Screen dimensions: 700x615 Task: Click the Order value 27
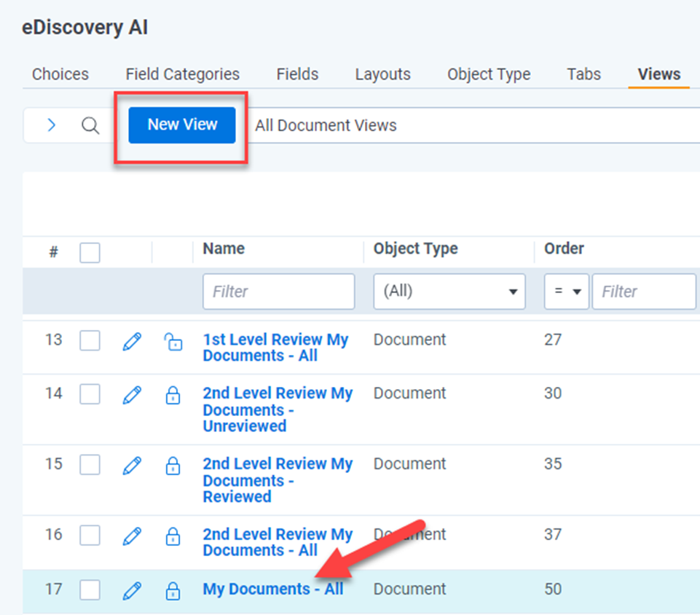click(x=553, y=340)
